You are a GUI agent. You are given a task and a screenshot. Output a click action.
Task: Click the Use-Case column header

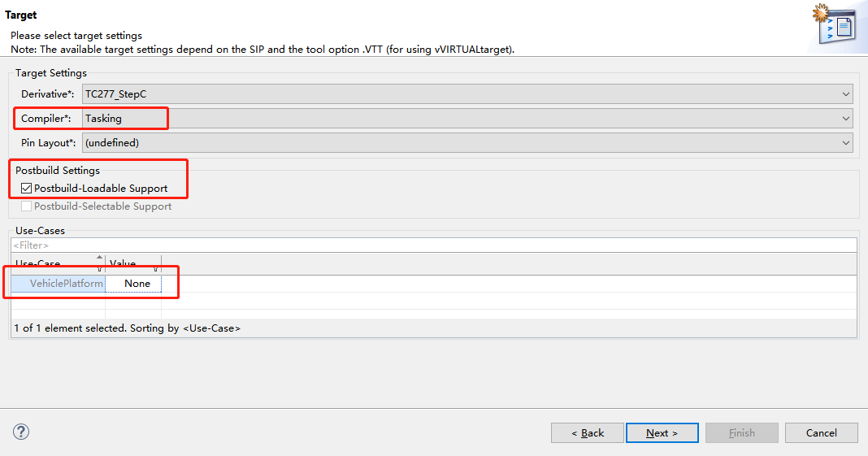pyautogui.click(x=59, y=263)
